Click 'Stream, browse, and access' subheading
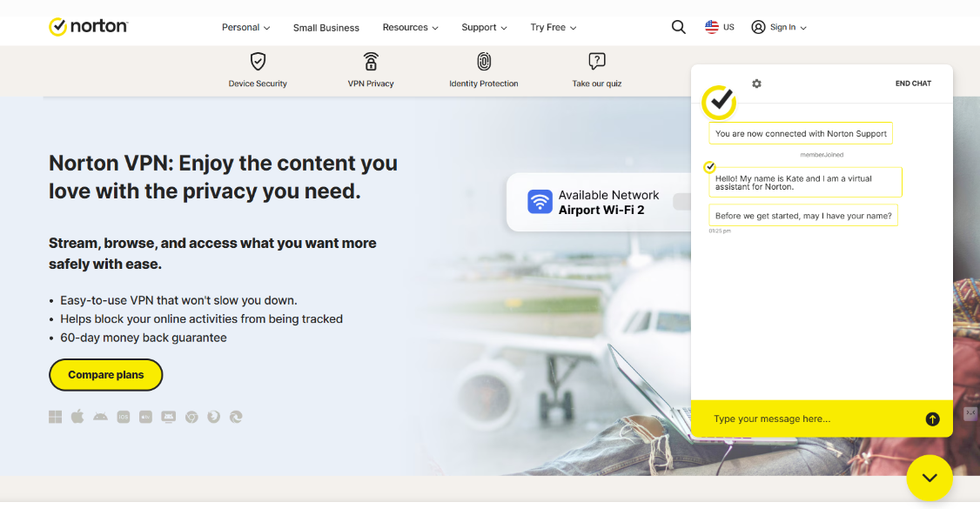This screenshot has width=980, height=509. click(212, 253)
